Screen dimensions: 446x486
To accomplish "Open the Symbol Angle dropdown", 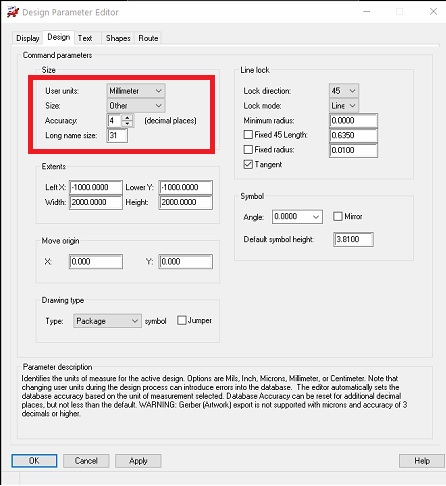I will pyautogui.click(x=297, y=217).
